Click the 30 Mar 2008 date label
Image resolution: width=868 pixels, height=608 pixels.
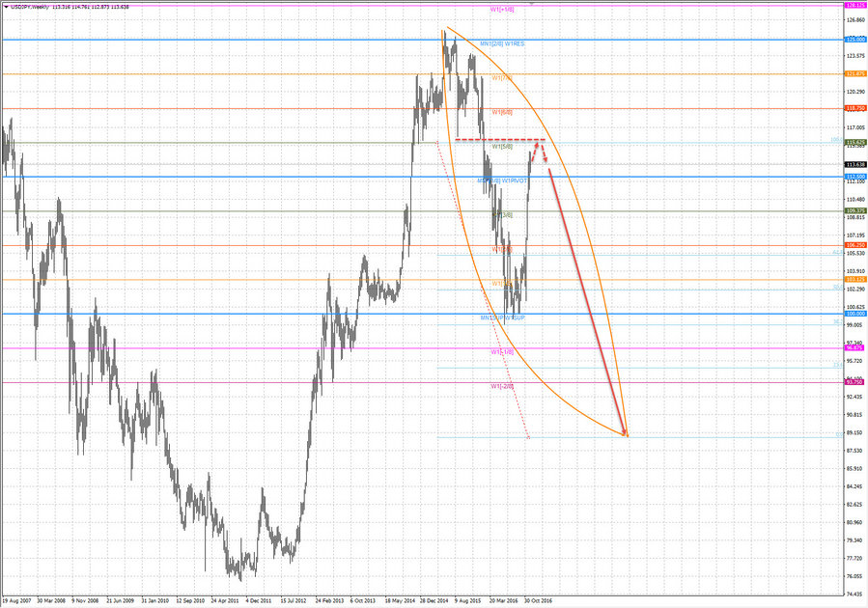(51, 600)
